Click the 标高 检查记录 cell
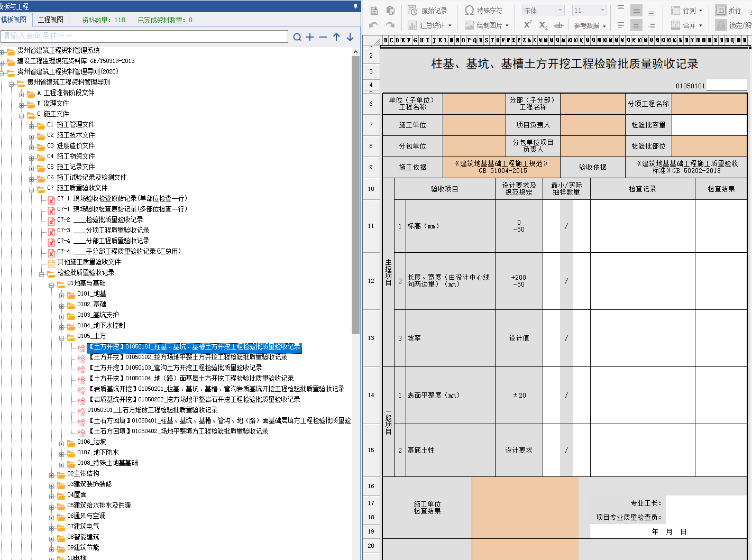 click(x=643, y=226)
